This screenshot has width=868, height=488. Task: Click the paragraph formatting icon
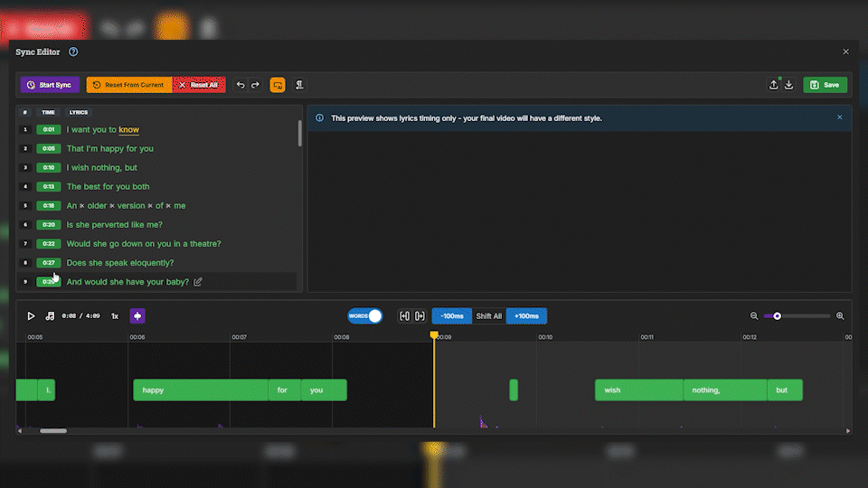point(299,85)
